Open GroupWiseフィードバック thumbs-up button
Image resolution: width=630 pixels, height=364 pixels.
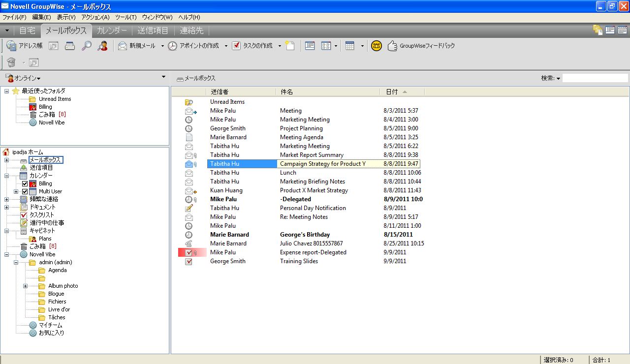tap(421, 46)
